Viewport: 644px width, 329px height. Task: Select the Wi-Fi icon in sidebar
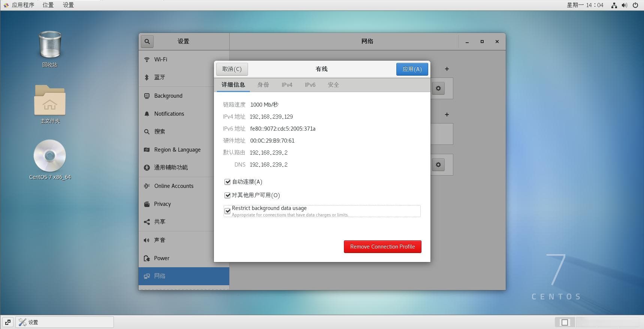(x=147, y=60)
